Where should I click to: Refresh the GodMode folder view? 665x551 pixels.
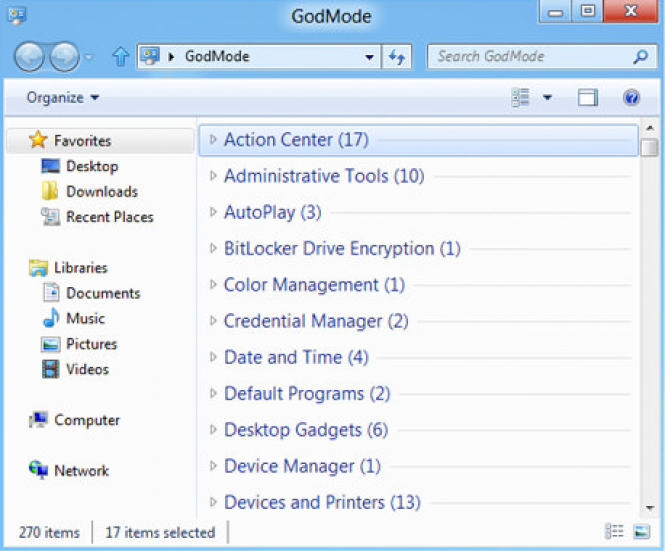(397, 56)
